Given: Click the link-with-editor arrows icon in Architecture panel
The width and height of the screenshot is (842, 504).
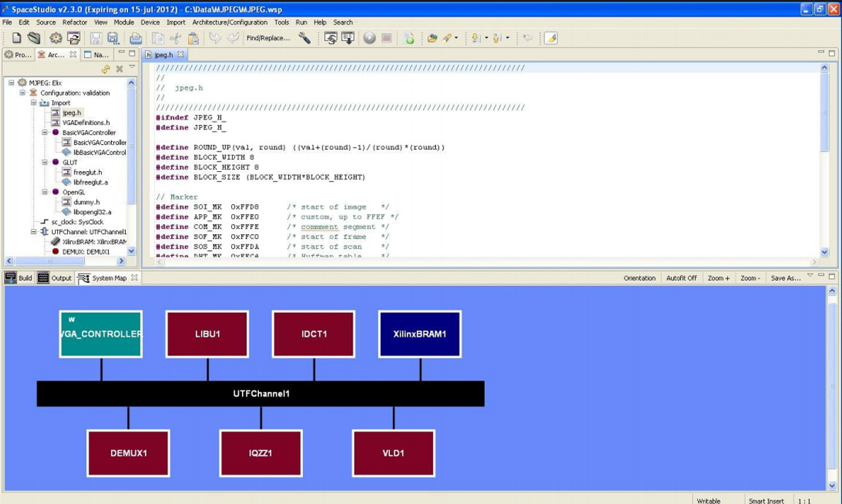Looking at the screenshot, I should click(106, 69).
